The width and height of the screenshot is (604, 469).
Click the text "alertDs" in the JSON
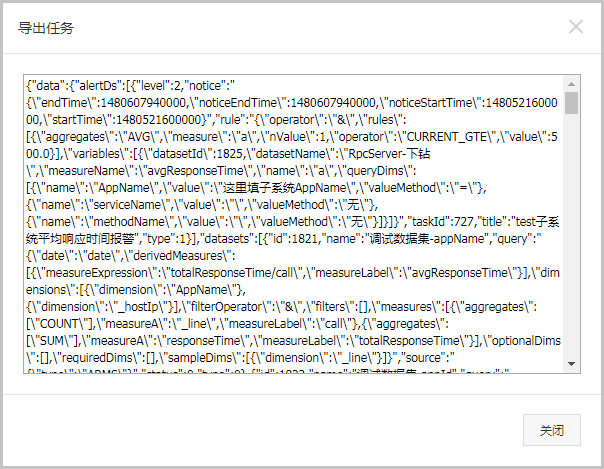pyautogui.click(x=98, y=85)
